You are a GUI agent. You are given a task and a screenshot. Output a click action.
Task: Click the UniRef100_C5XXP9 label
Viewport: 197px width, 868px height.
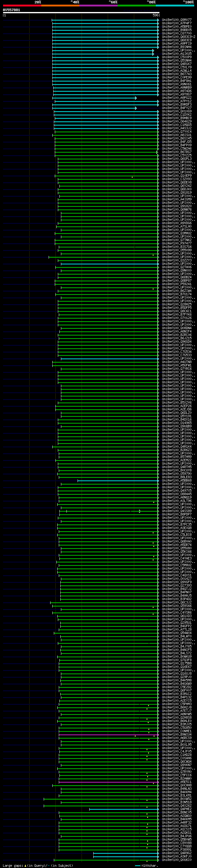pyautogui.click(x=176, y=57)
